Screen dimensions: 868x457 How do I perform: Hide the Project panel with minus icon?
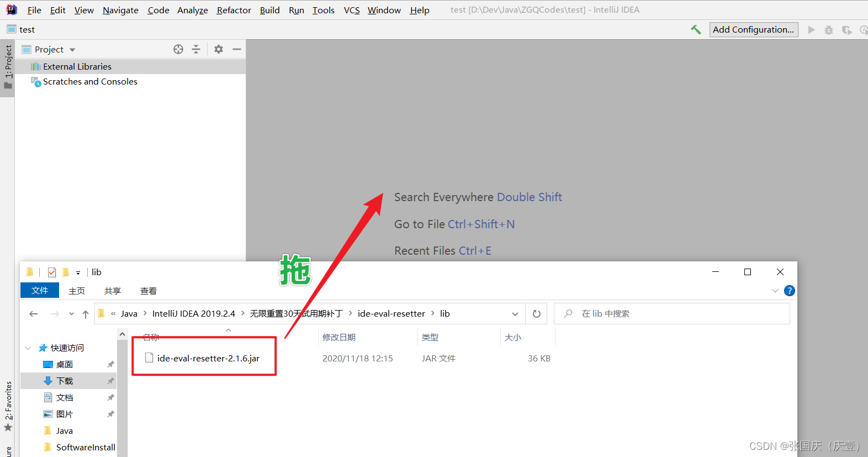pyautogui.click(x=237, y=49)
